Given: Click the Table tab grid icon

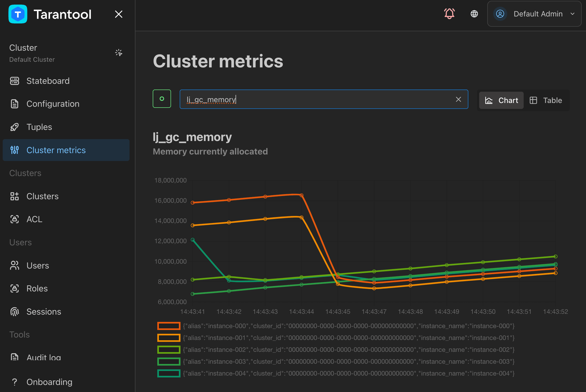Looking at the screenshot, I should (533, 100).
